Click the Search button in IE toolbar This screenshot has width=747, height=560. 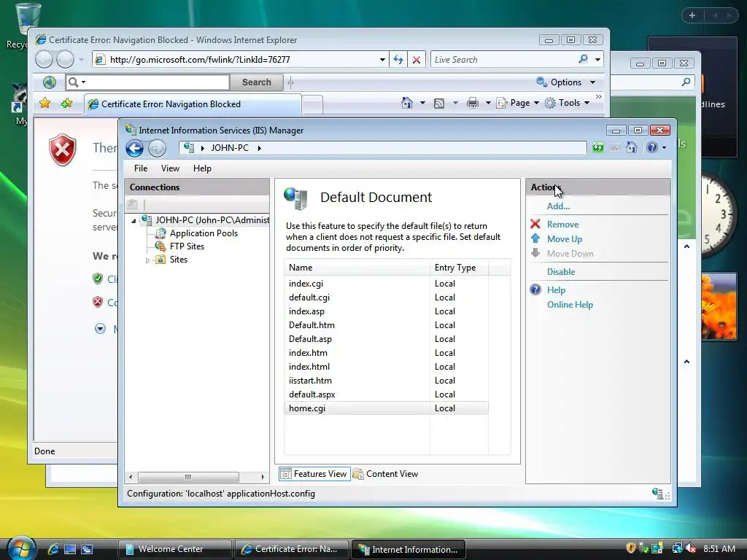click(256, 82)
